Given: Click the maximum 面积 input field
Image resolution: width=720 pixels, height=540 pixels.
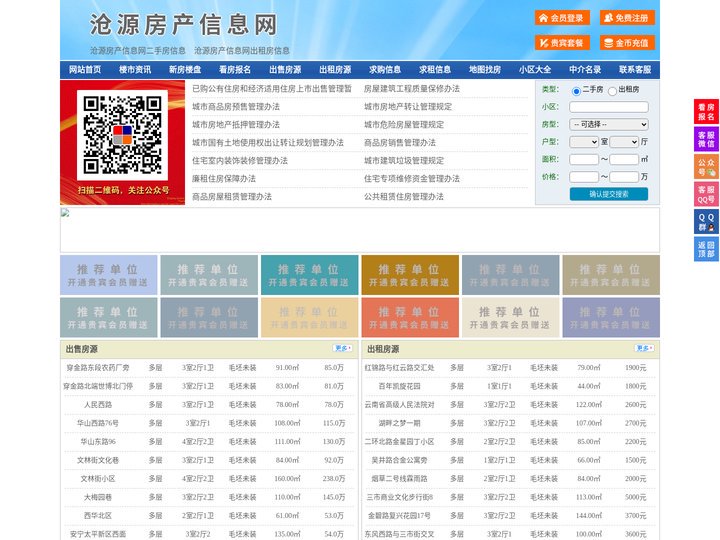Looking at the screenshot, I should tap(624, 159).
